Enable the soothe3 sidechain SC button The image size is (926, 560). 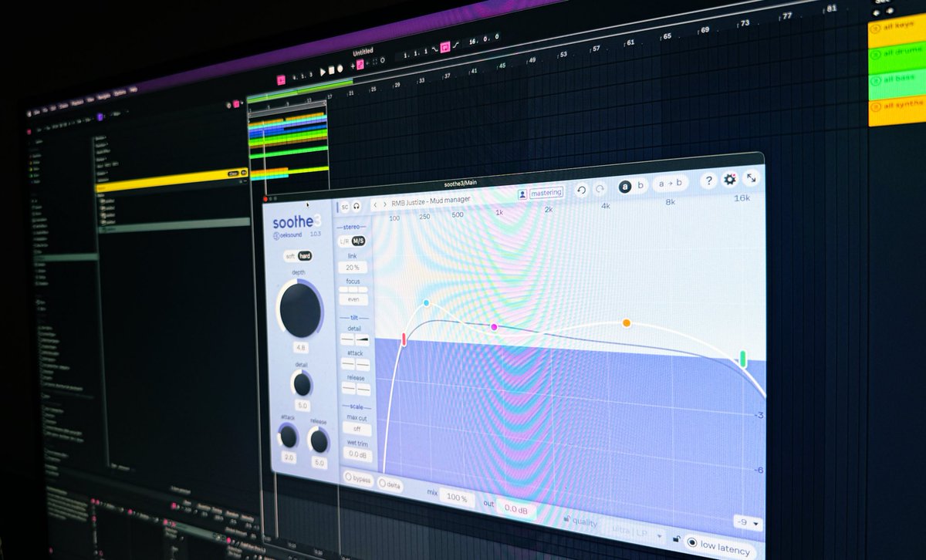click(345, 207)
